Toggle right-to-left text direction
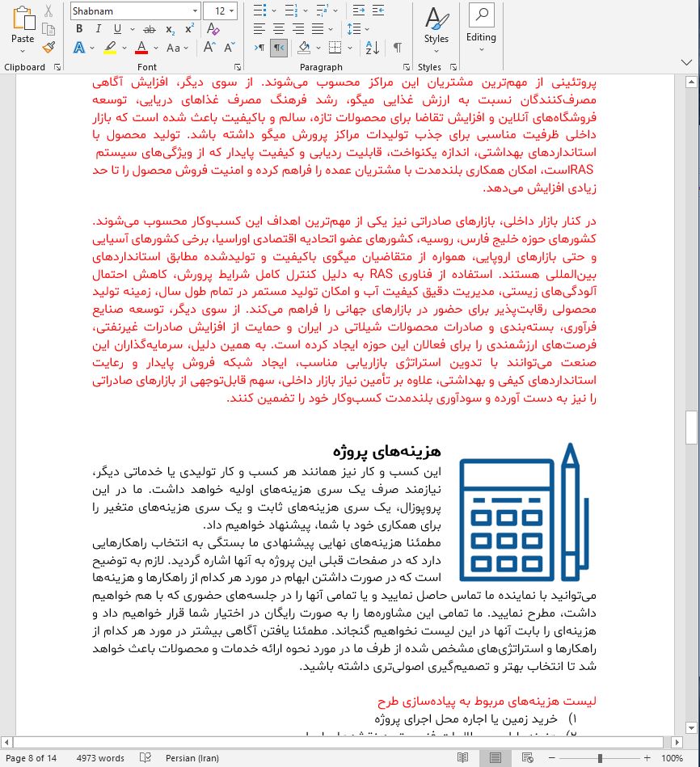 278,48
